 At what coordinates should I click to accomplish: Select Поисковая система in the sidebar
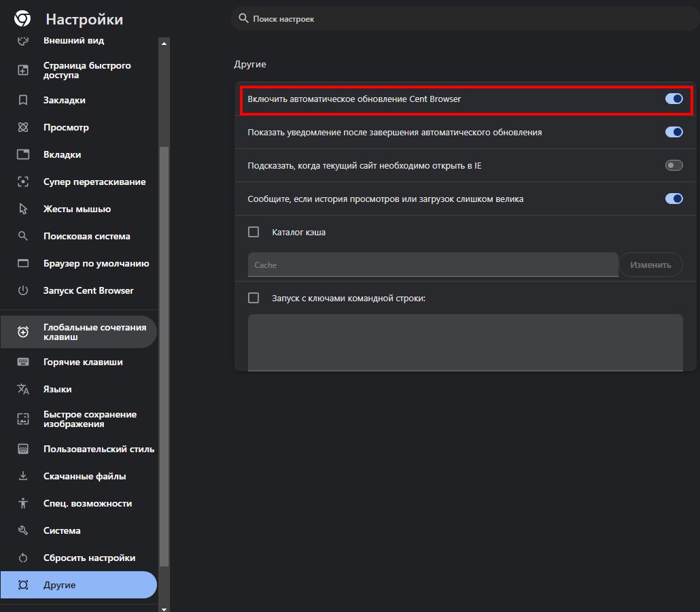pos(79,237)
